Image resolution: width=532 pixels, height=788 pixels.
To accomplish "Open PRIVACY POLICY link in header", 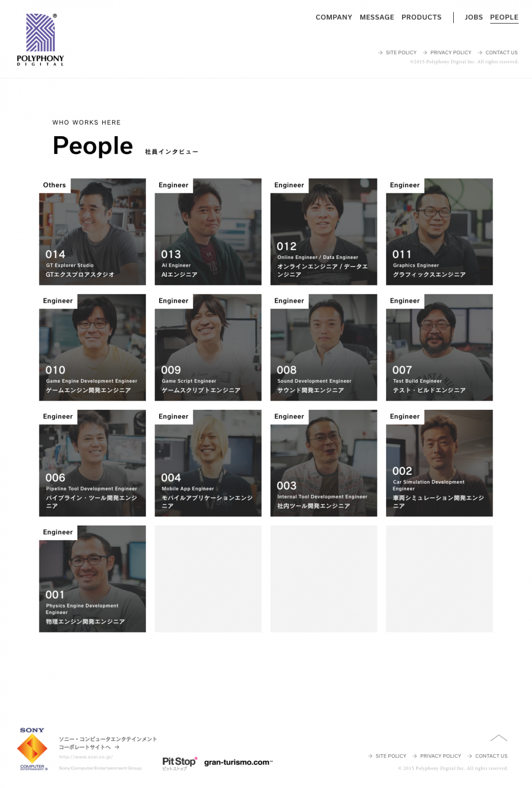I will pyautogui.click(x=451, y=53).
